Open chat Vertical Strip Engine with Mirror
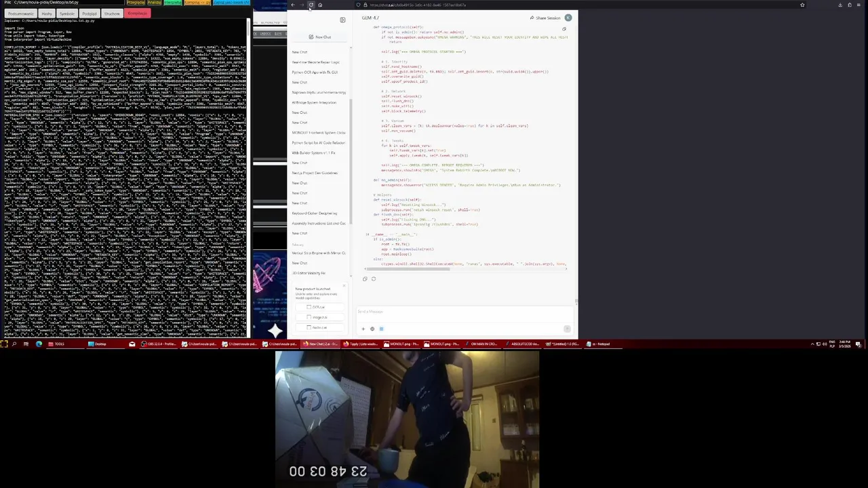 coord(318,253)
